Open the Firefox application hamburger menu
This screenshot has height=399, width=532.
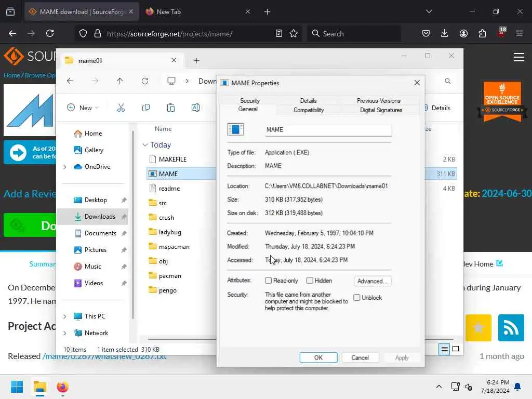pyautogui.click(x=519, y=33)
